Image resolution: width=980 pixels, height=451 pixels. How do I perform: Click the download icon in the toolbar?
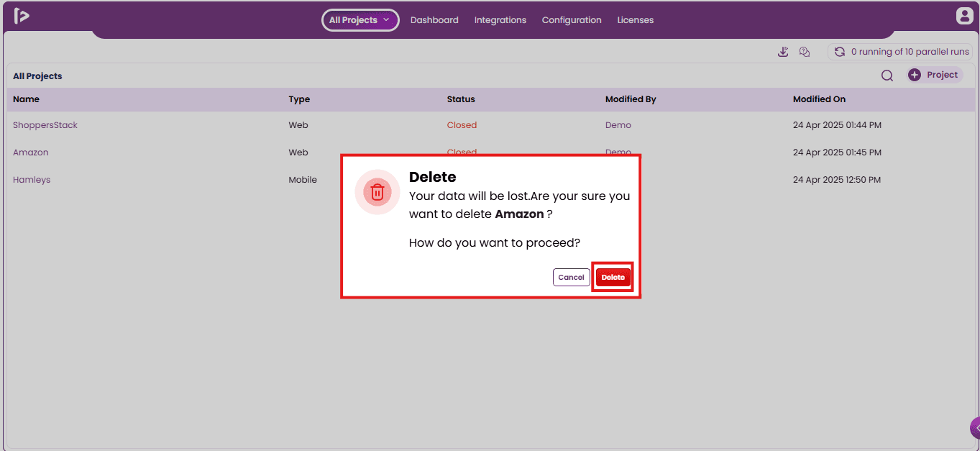point(784,52)
